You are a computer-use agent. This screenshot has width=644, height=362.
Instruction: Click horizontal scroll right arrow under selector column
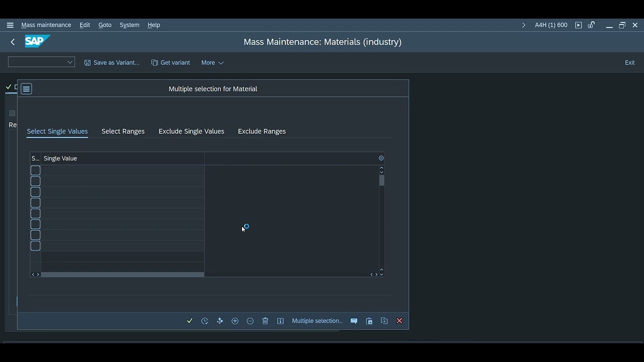pos(38,275)
